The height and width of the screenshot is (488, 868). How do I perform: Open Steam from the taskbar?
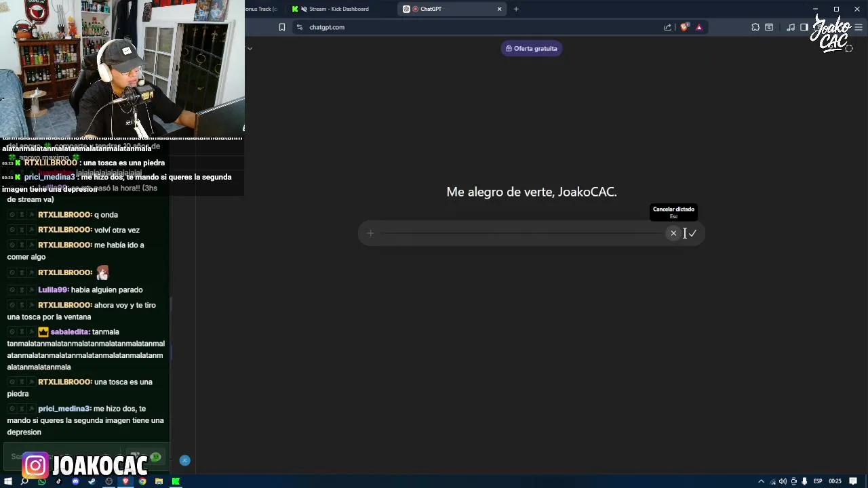tap(92, 481)
